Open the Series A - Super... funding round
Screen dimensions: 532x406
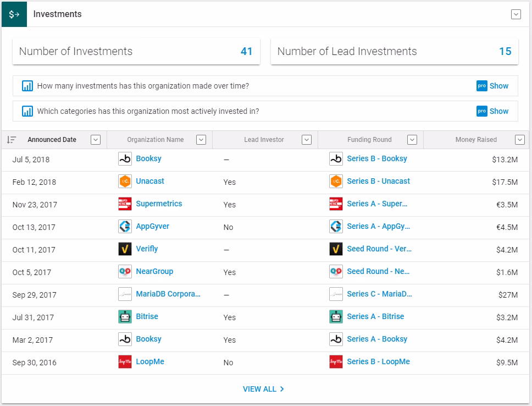pos(377,204)
